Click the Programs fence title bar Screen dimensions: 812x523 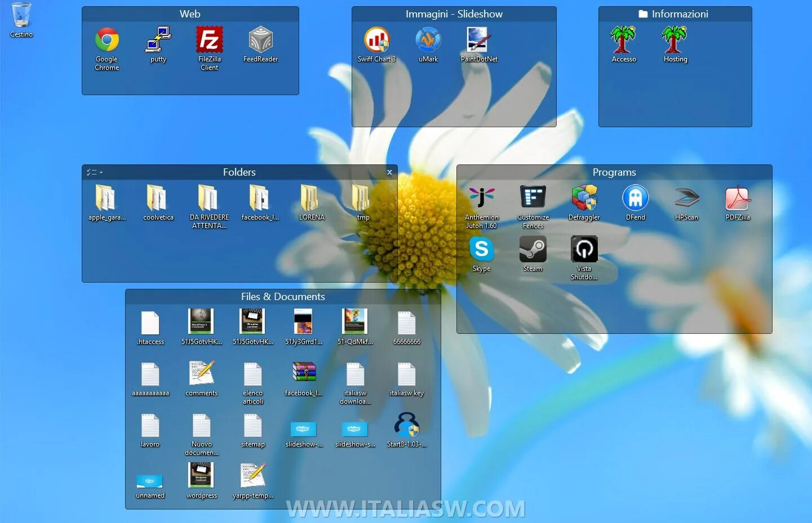614,172
